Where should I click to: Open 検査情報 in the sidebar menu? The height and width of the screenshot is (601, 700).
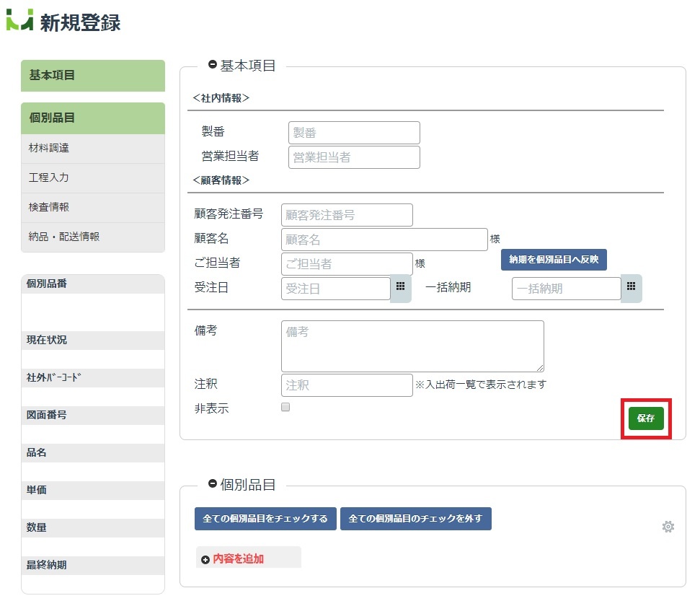click(93, 207)
